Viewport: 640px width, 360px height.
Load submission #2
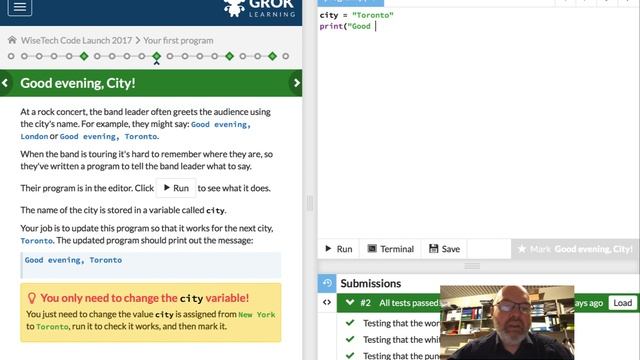pos(622,303)
